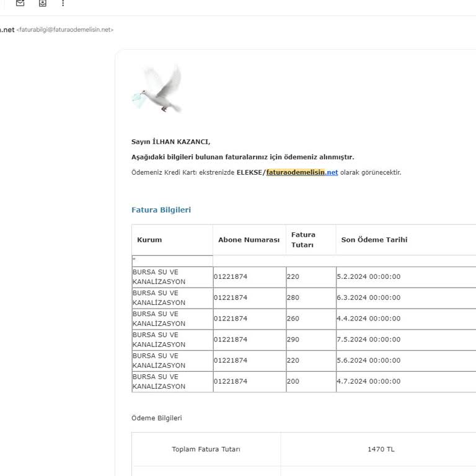Click sender address faturabilgi@faturaodemelisin.net
Image resolution: width=476 pixels, height=476 pixels.
point(64,30)
